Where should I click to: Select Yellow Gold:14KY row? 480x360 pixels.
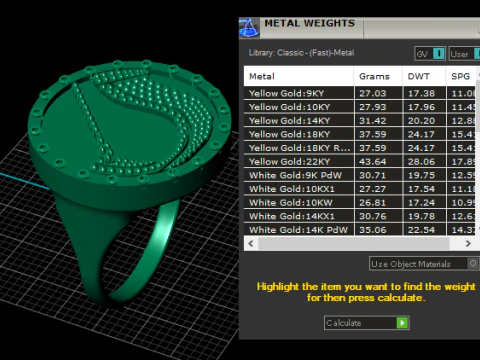(x=359, y=121)
